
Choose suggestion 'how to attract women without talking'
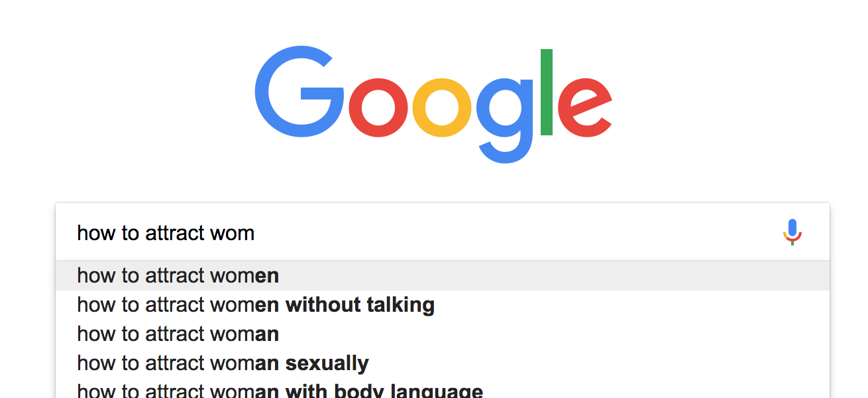click(255, 304)
